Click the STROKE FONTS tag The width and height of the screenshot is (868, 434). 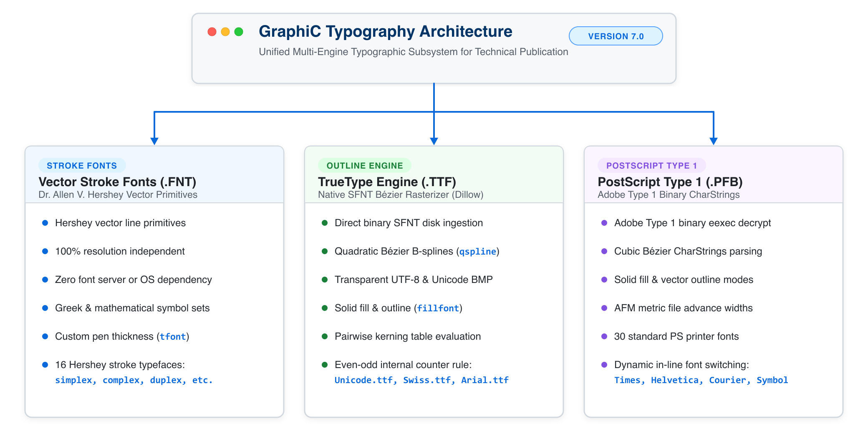click(x=82, y=166)
